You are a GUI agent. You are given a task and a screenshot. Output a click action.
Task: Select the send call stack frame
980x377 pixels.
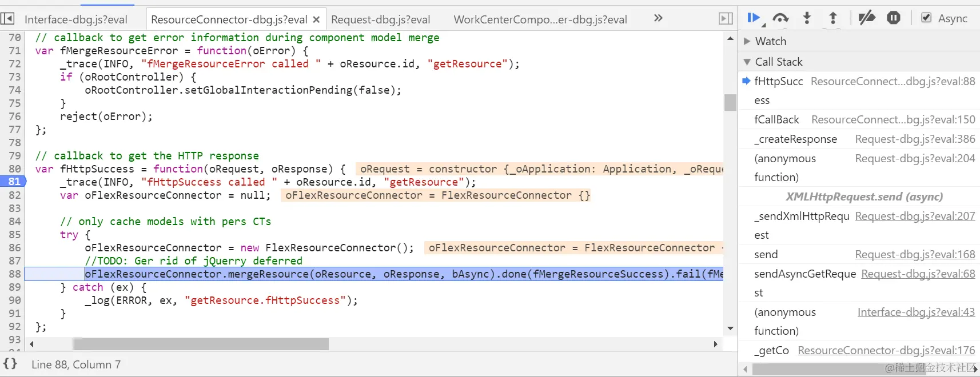pyautogui.click(x=859, y=254)
